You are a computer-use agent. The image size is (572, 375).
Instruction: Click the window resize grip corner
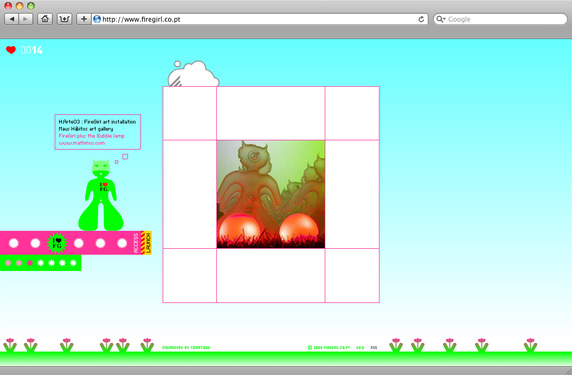[567, 371]
